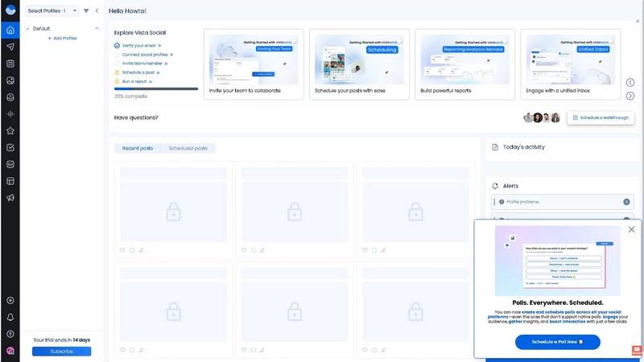Collapse the Default profile group chevron
The width and height of the screenshot is (644, 362).
pyautogui.click(x=97, y=28)
